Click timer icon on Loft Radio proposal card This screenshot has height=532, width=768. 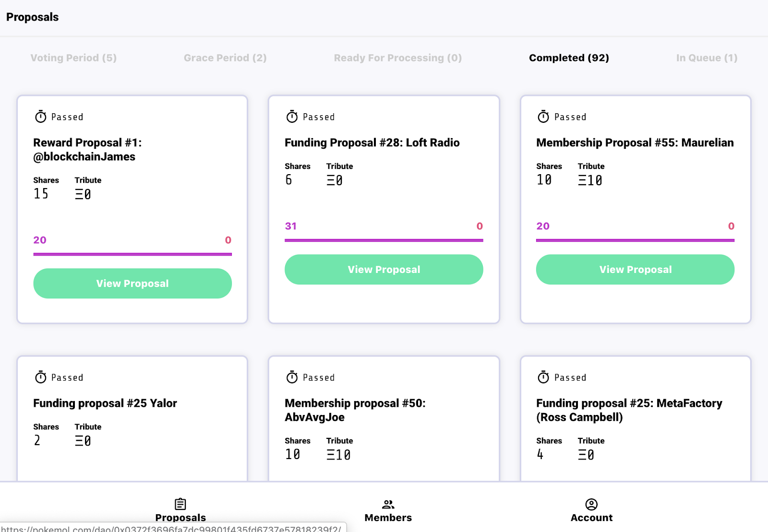point(292,117)
